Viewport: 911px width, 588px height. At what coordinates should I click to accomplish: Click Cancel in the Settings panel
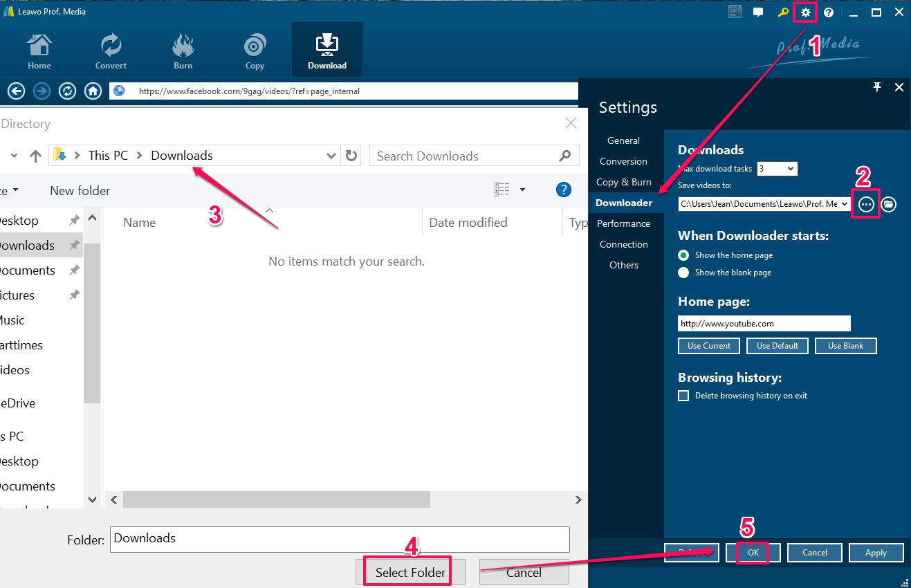815,553
